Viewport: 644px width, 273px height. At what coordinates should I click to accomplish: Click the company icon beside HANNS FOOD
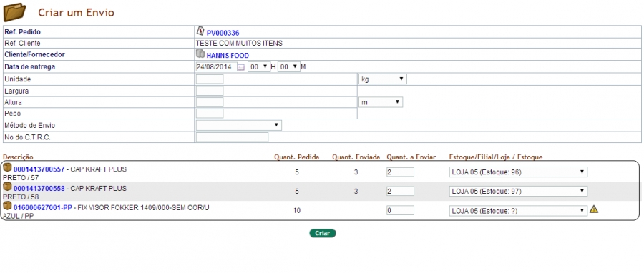200,54
